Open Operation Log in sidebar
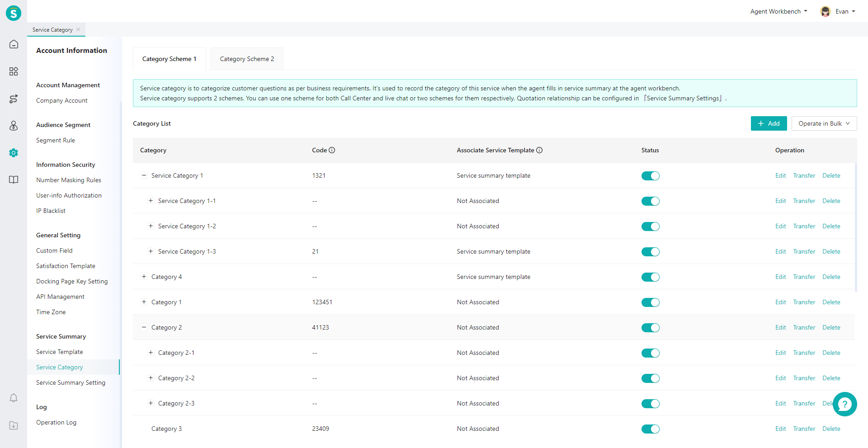Viewport: 868px width, 448px height. [56, 422]
